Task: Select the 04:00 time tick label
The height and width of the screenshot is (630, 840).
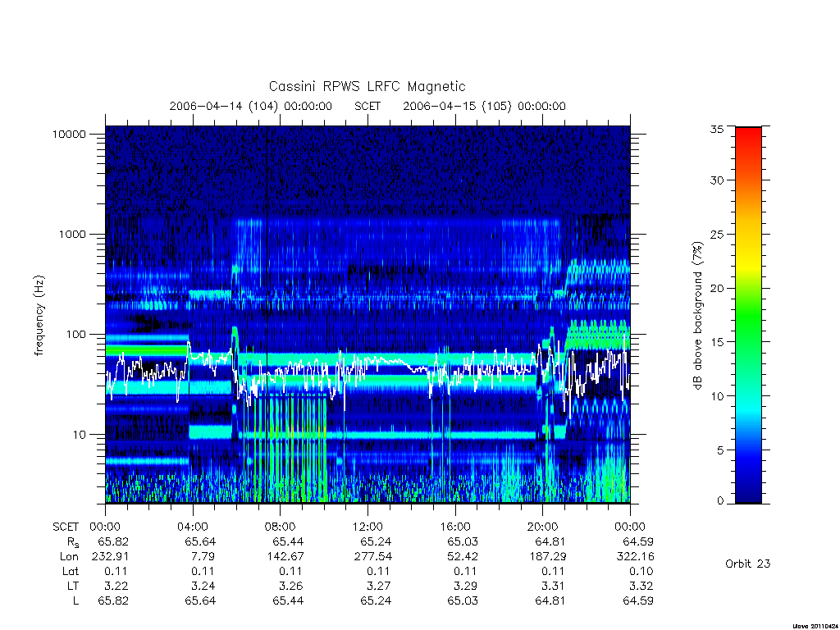Action: point(192,527)
